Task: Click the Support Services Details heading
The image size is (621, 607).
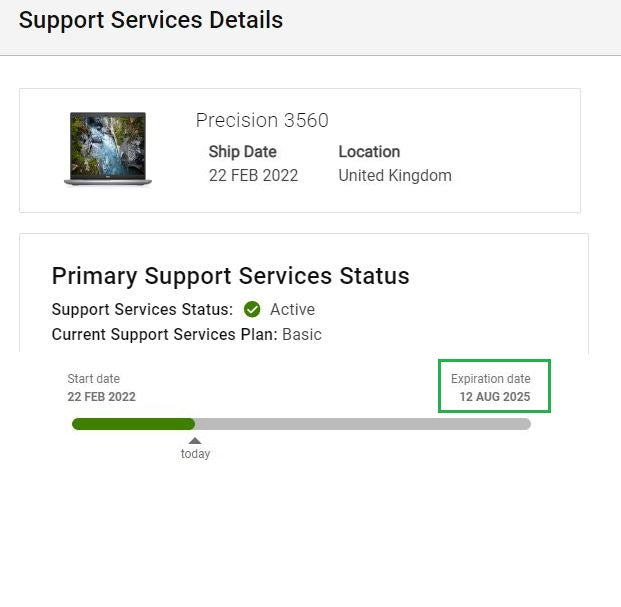Action: (151, 20)
